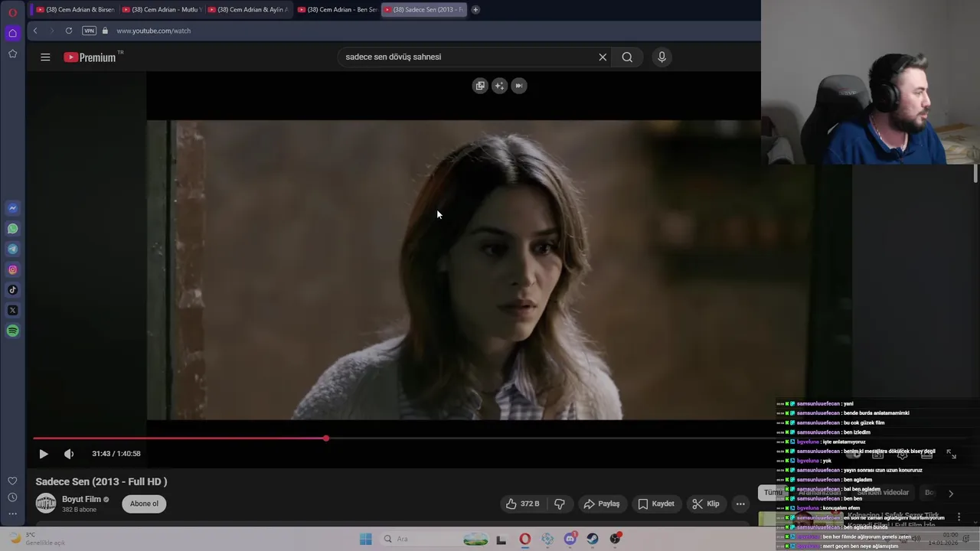Subscribe with the Abone ol button
This screenshot has height=551, width=980.
[x=144, y=504]
